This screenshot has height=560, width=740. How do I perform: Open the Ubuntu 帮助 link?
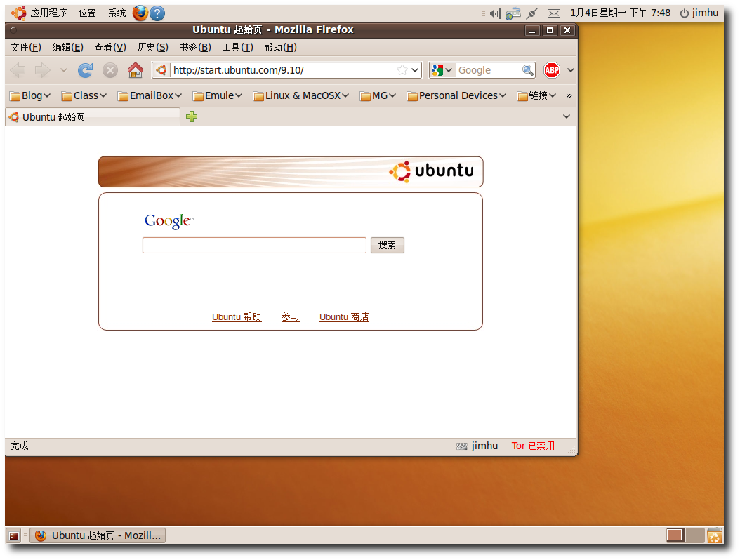237,317
